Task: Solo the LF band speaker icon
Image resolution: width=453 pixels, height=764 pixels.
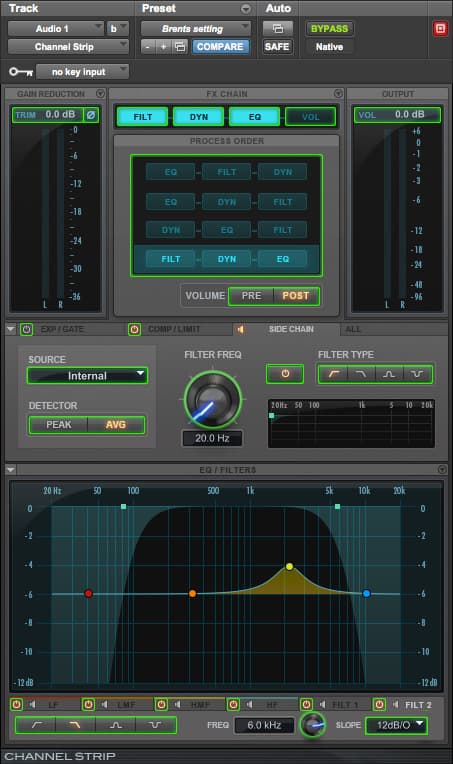Action: click(33, 705)
